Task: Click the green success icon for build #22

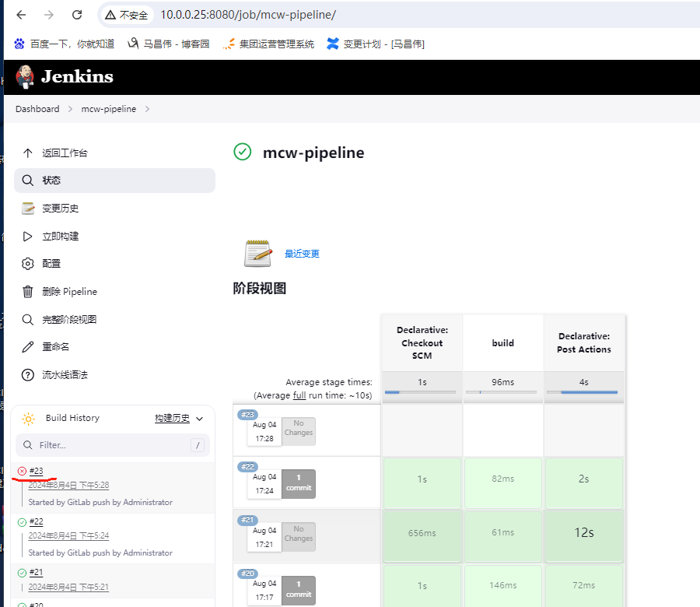Action: [x=22, y=522]
